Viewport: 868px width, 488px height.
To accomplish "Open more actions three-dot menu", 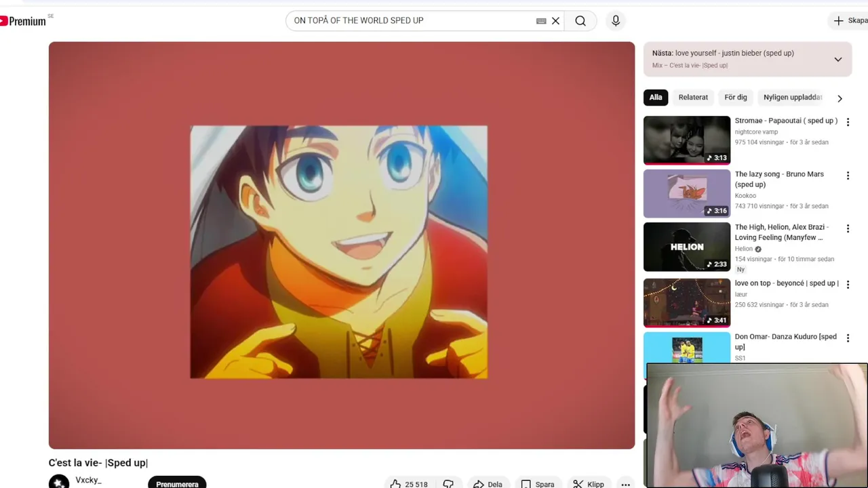I will (x=626, y=484).
